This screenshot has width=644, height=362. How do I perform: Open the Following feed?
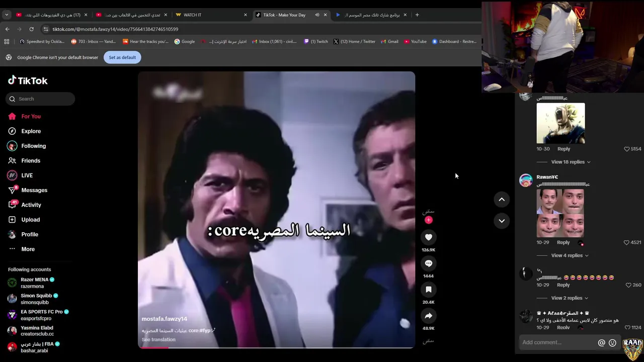click(x=27, y=146)
